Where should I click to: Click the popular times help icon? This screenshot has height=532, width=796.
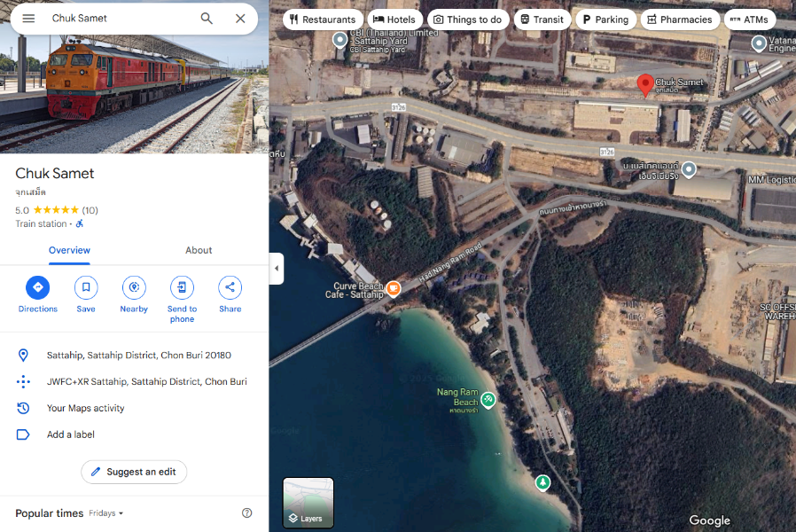click(x=247, y=513)
